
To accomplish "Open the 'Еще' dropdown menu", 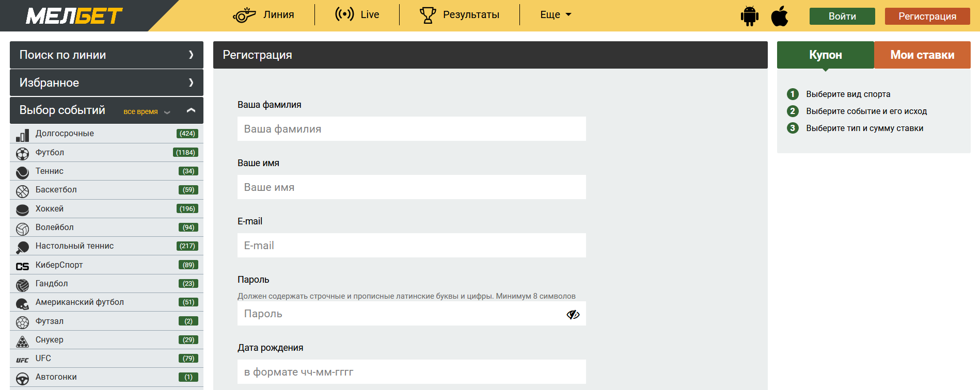I will click(x=556, y=15).
